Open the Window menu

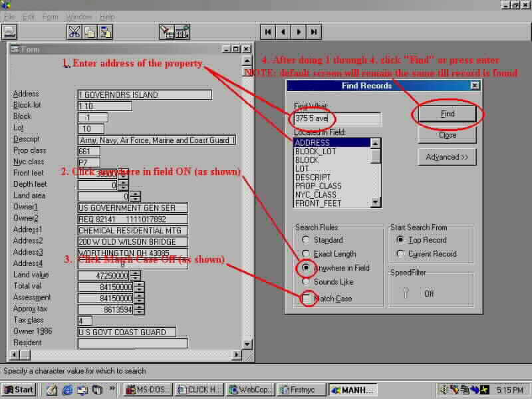point(80,17)
